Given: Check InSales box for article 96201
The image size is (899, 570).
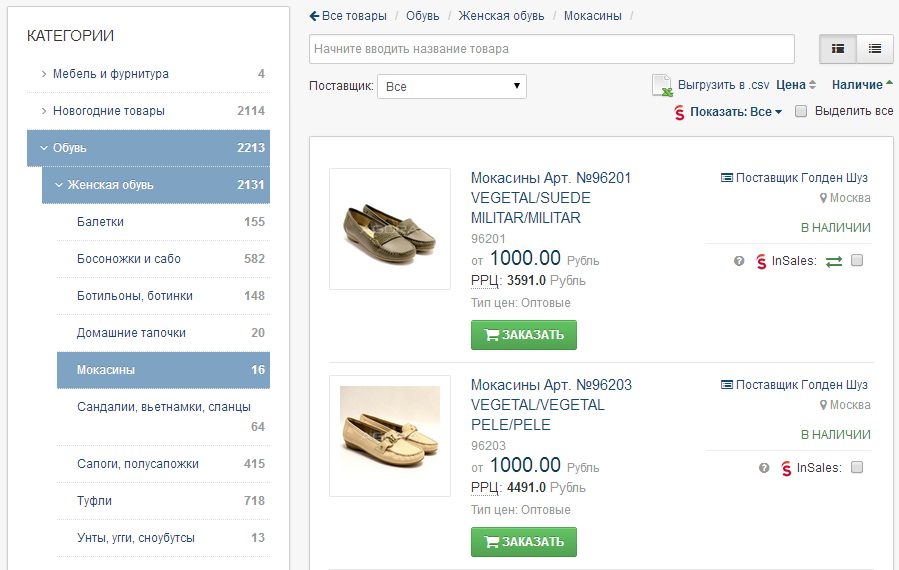Looking at the screenshot, I should point(857,261).
